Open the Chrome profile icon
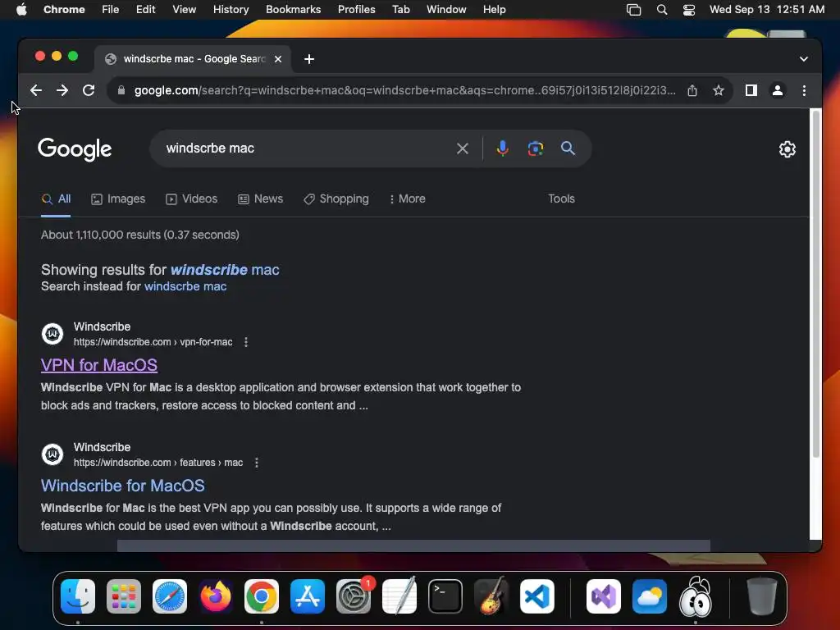840x630 pixels. 778,90
